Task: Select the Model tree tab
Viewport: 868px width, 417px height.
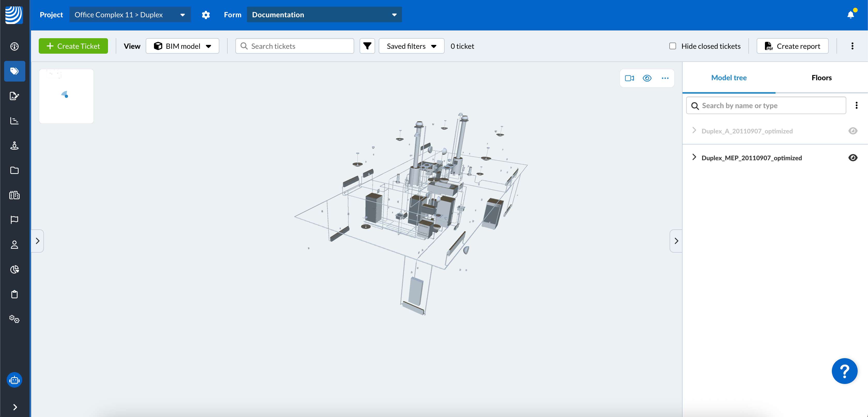Action: point(729,78)
